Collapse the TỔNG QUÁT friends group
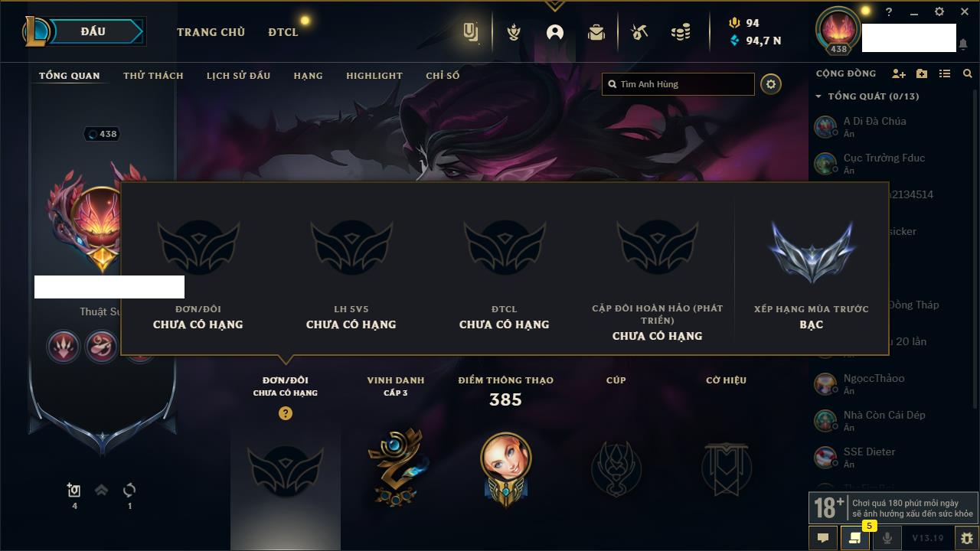The image size is (980, 551). pos(818,96)
